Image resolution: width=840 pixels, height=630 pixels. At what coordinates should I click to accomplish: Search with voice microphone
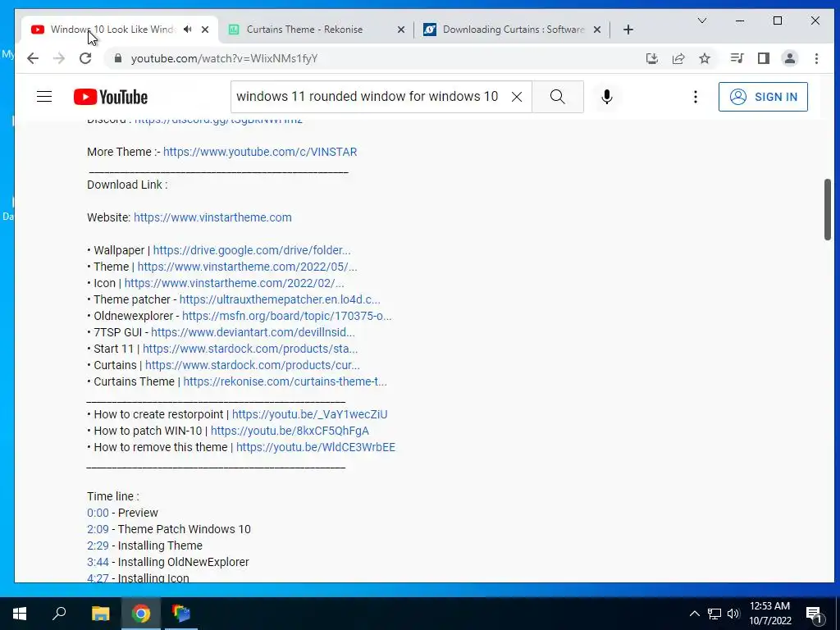[606, 97]
